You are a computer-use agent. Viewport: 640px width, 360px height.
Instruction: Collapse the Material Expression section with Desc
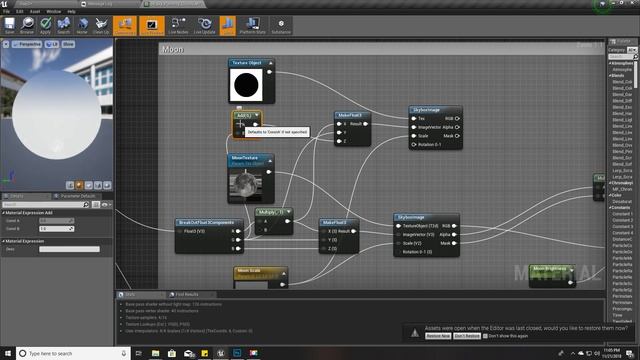(3, 241)
